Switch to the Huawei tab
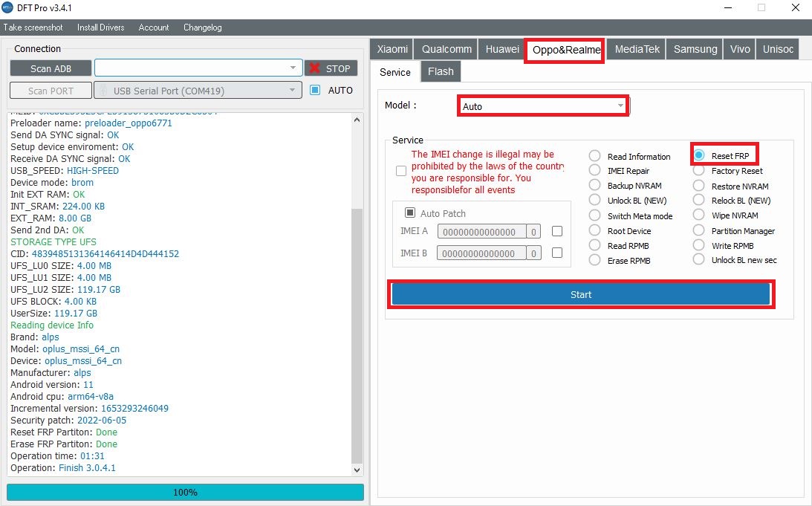This screenshot has width=812, height=506. [501, 49]
